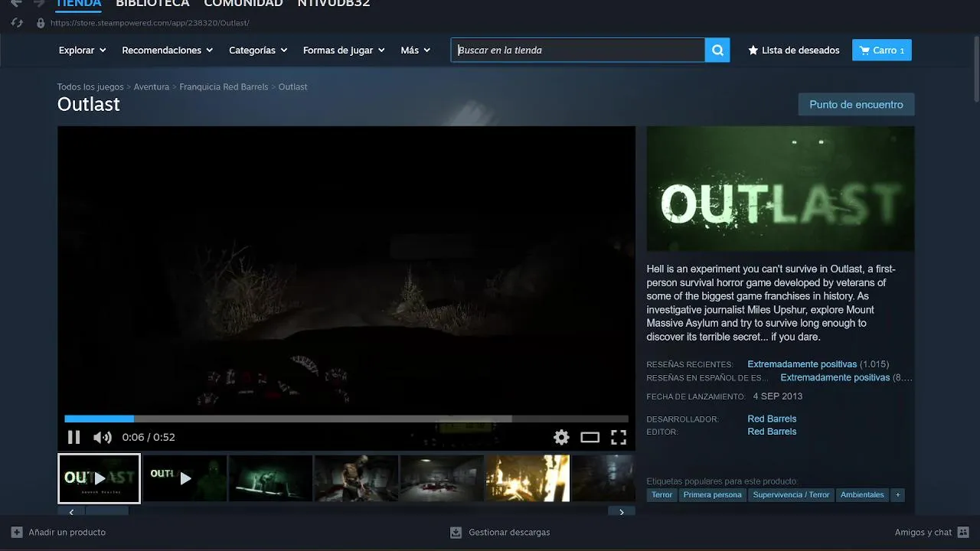
Task: Click the padlock icon beside the URL
Action: click(x=41, y=23)
